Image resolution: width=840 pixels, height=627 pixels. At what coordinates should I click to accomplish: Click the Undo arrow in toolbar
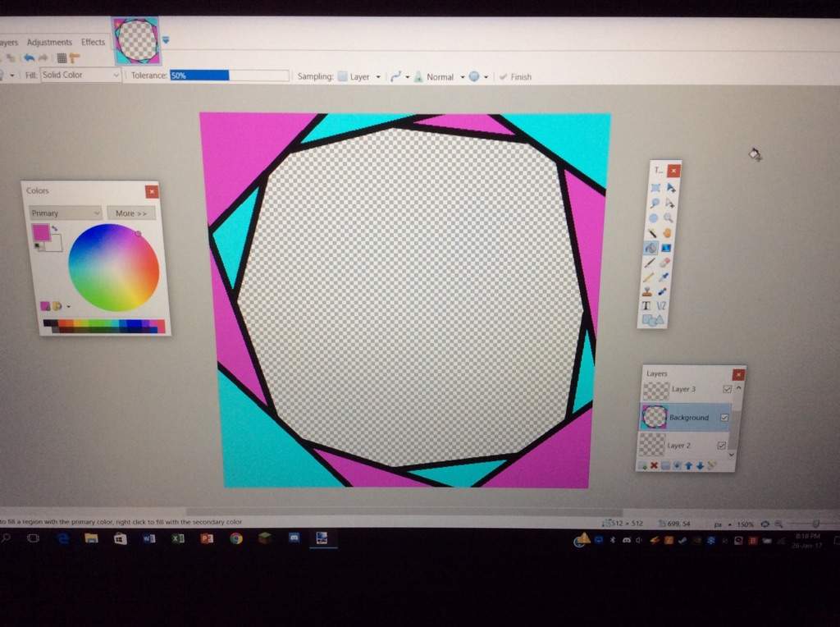(x=30, y=58)
